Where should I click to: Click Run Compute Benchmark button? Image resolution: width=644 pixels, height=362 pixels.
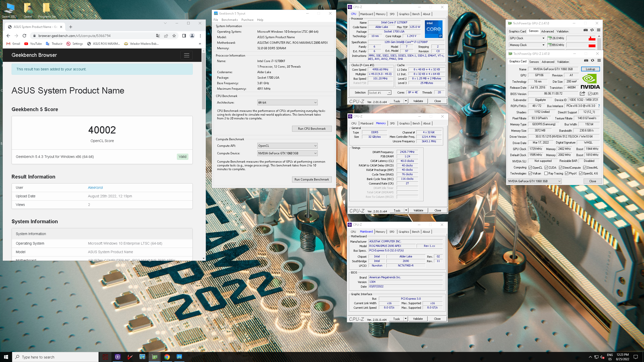[312, 179]
